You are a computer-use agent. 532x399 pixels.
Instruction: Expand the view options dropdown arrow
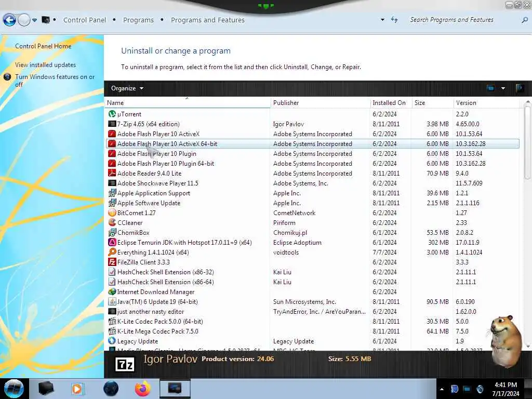pyautogui.click(x=503, y=88)
